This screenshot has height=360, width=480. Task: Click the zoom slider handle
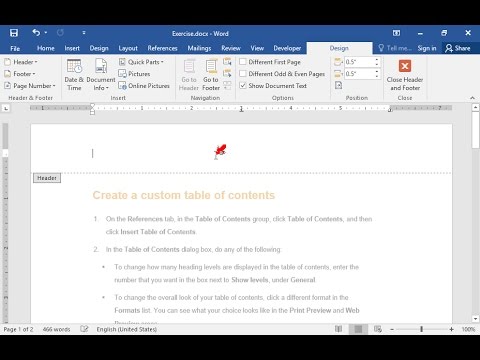click(422, 329)
